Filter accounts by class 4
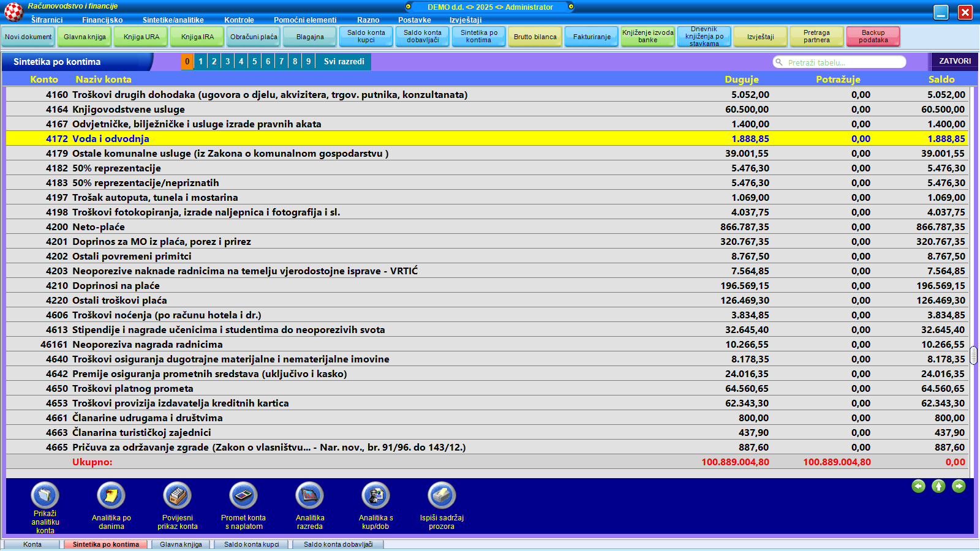This screenshot has height=551, width=980. [241, 62]
